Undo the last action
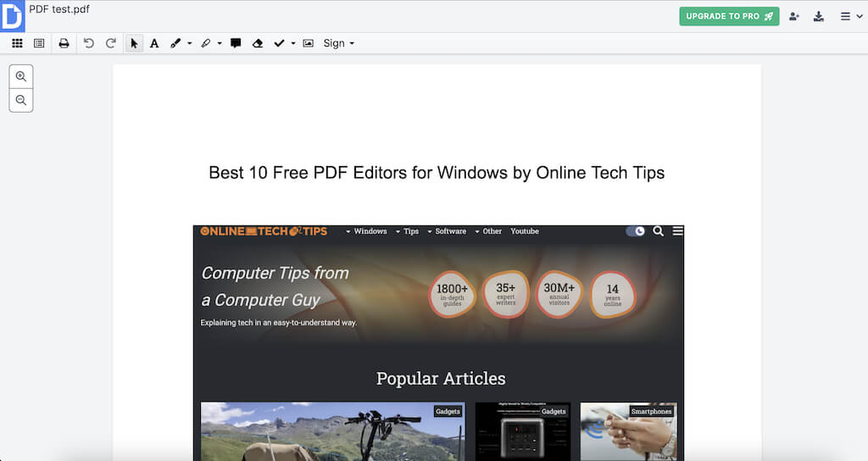Image resolution: width=868 pixels, height=461 pixels. pos(88,43)
